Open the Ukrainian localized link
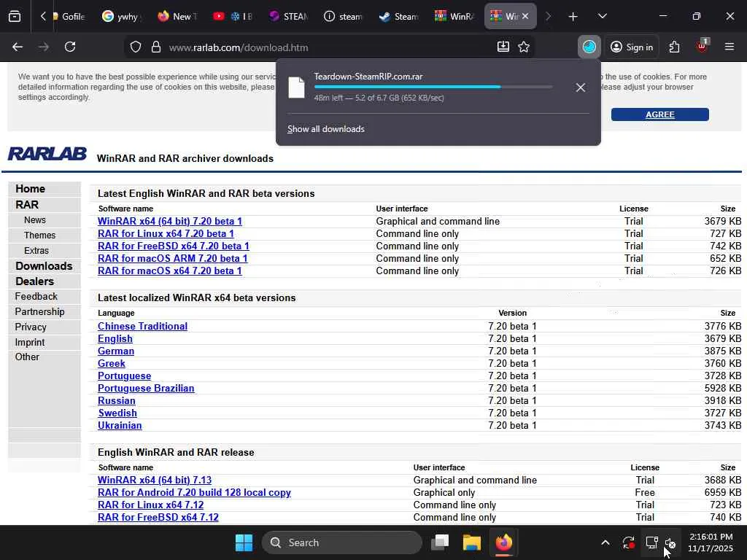This screenshot has height=560, width=747. (120, 426)
